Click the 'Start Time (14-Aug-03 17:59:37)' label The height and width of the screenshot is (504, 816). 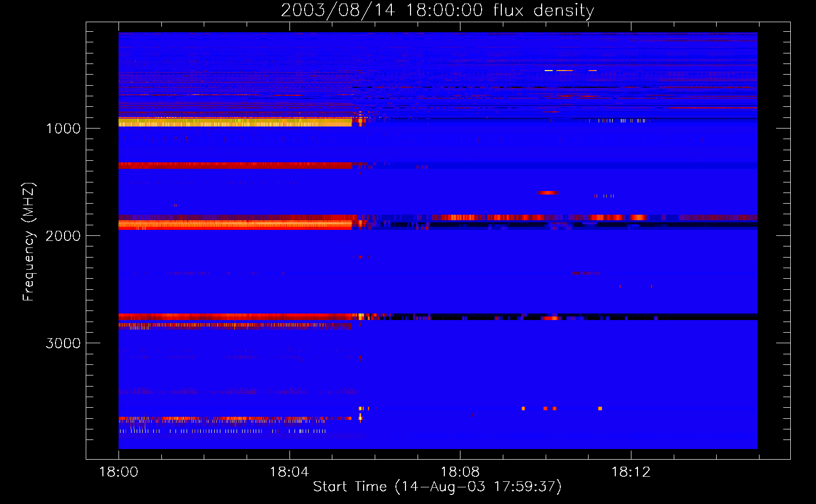point(437,487)
